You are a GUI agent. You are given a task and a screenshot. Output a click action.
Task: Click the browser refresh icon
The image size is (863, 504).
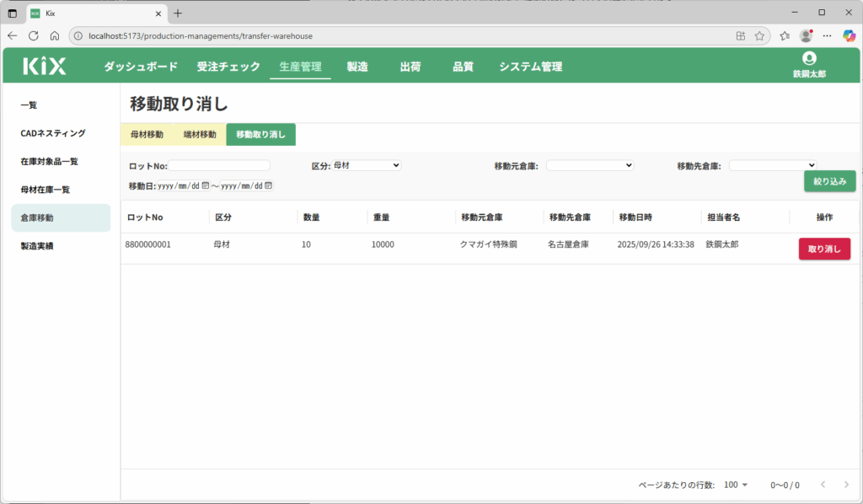click(34, 36)
